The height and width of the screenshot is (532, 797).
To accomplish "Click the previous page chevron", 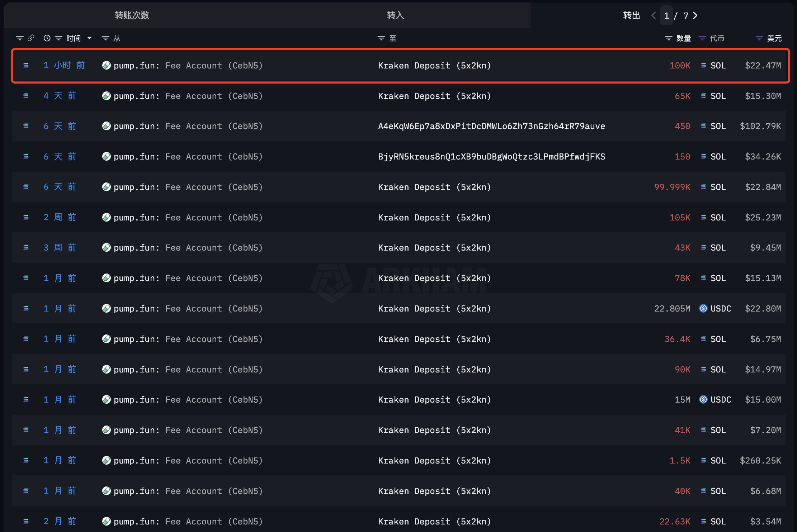I will (x=654, y=15).
